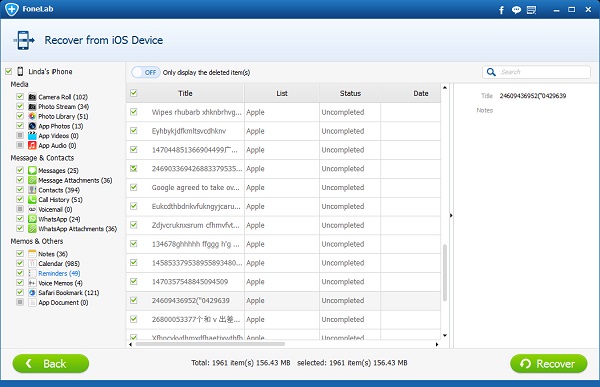Click the Safari Bookmark icon

click(32, 292)
